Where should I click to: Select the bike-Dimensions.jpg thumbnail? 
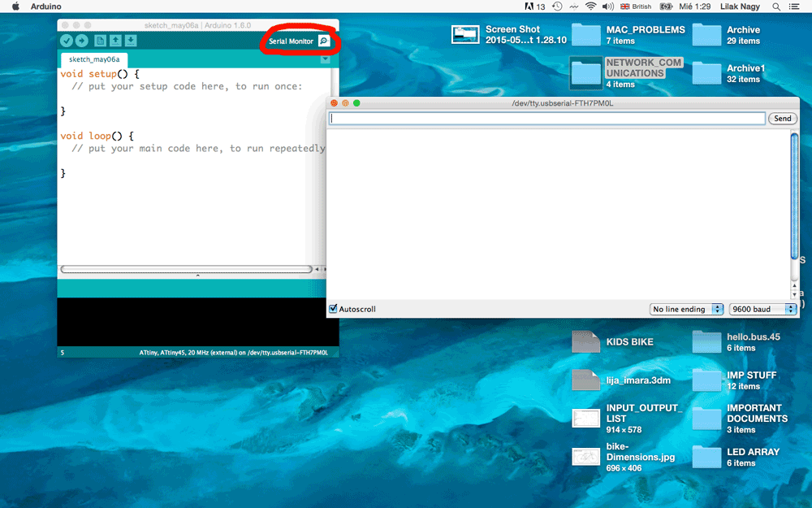click(x=585, y=457)
